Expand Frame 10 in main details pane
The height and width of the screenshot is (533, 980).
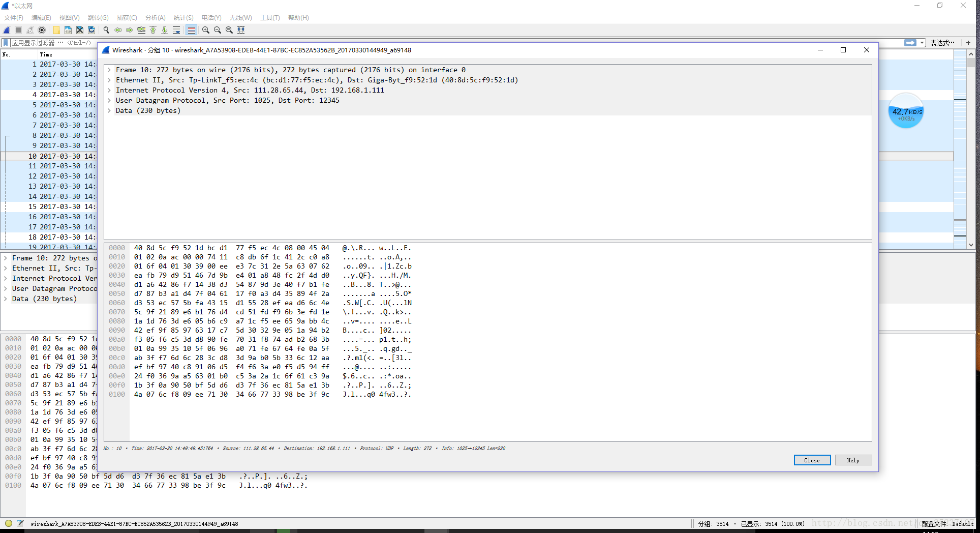coord(6,258)
